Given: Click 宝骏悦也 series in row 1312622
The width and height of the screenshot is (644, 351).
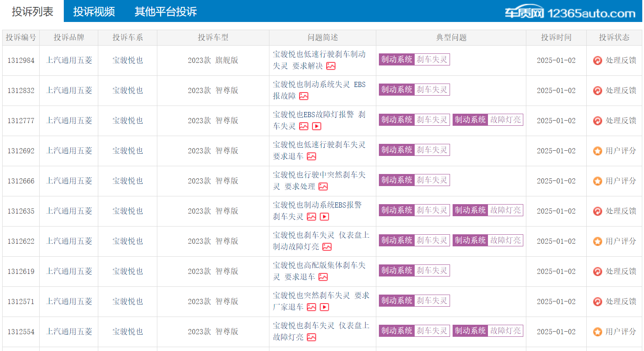Looking at the screenshot, I should pyautogui.click(x=128, y=241).
